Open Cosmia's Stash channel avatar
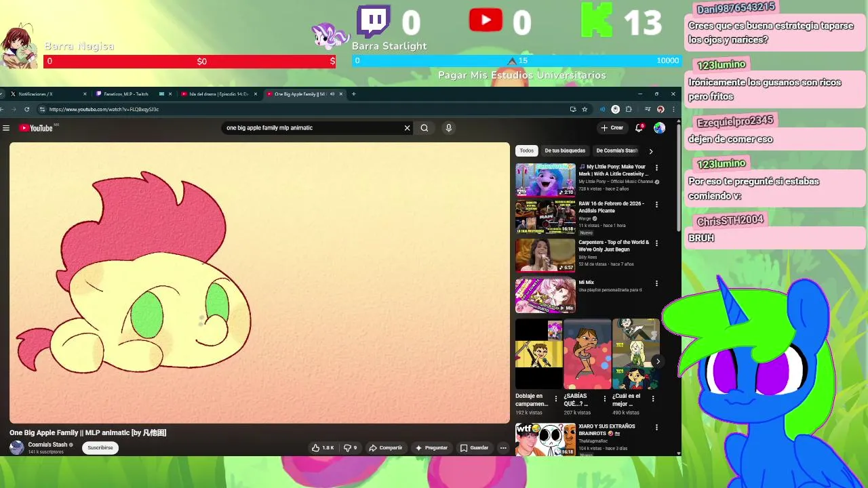This screenshot has height=488, width=868. tap(16, 447)
